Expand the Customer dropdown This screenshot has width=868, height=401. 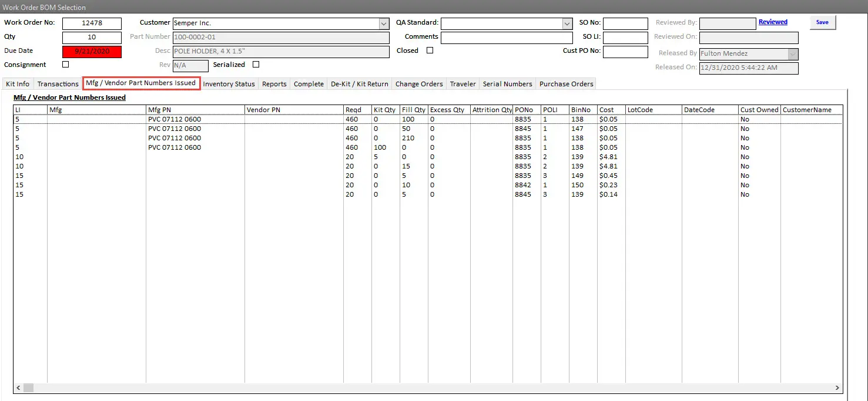(384, 24)
